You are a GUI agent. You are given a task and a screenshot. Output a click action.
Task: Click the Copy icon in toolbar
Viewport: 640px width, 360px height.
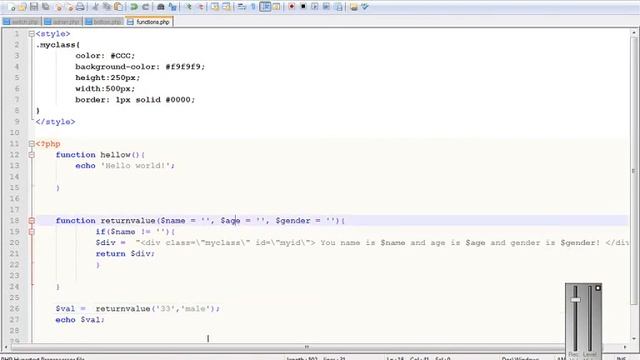pos(107,7)
